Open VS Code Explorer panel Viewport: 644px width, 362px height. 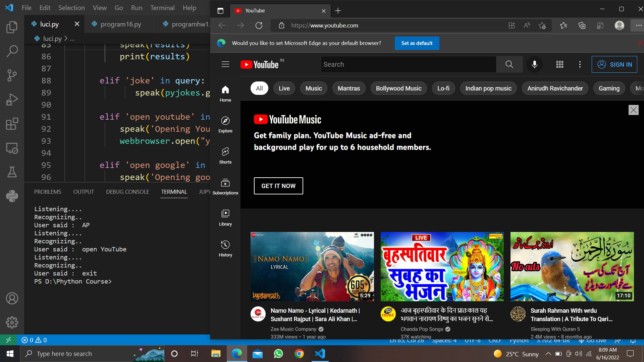12,27
